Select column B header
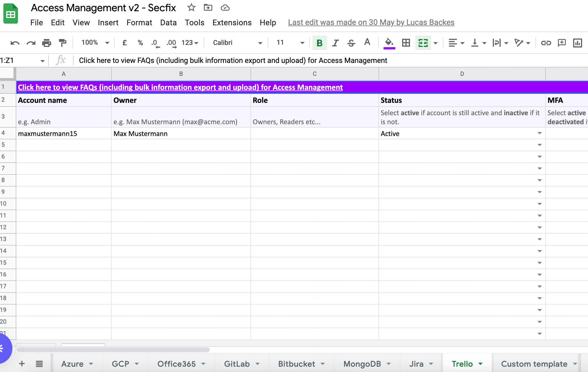Screen dimensions: 588x372 point(181,74)
